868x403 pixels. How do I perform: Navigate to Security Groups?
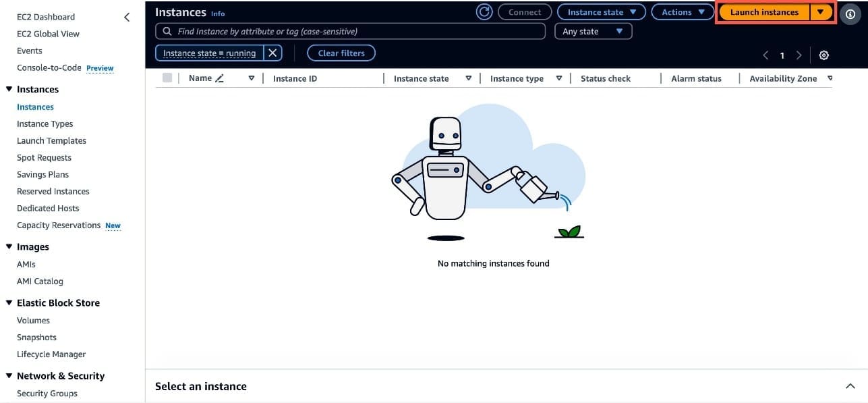(x=47, y=394)
